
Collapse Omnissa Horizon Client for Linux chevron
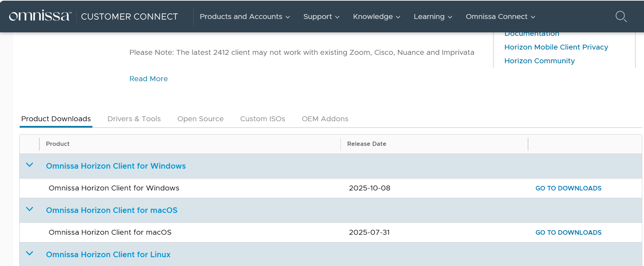tap(30, 254)
